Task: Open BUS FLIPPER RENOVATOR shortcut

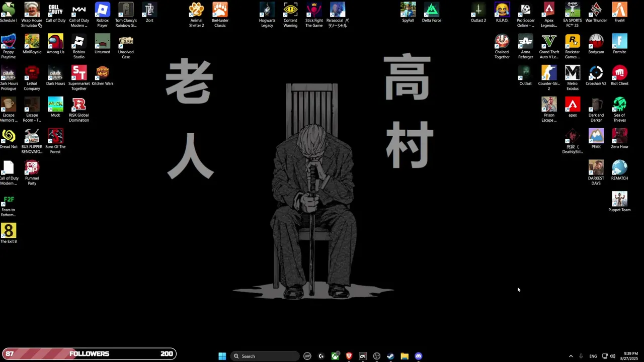Action: tap(32, 142)
